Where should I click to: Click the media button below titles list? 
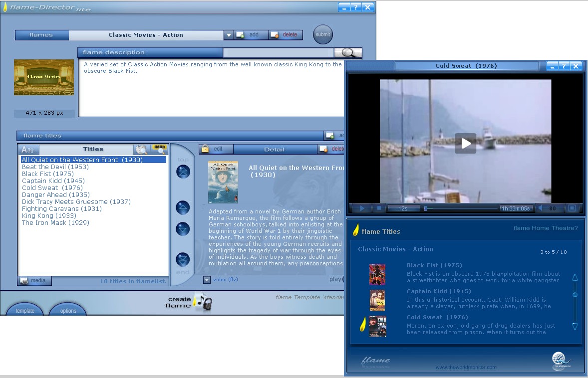coord(34,281)
